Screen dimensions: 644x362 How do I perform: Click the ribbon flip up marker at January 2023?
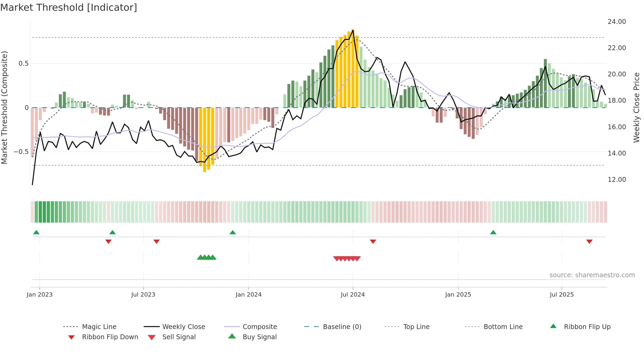click(36, 232)
